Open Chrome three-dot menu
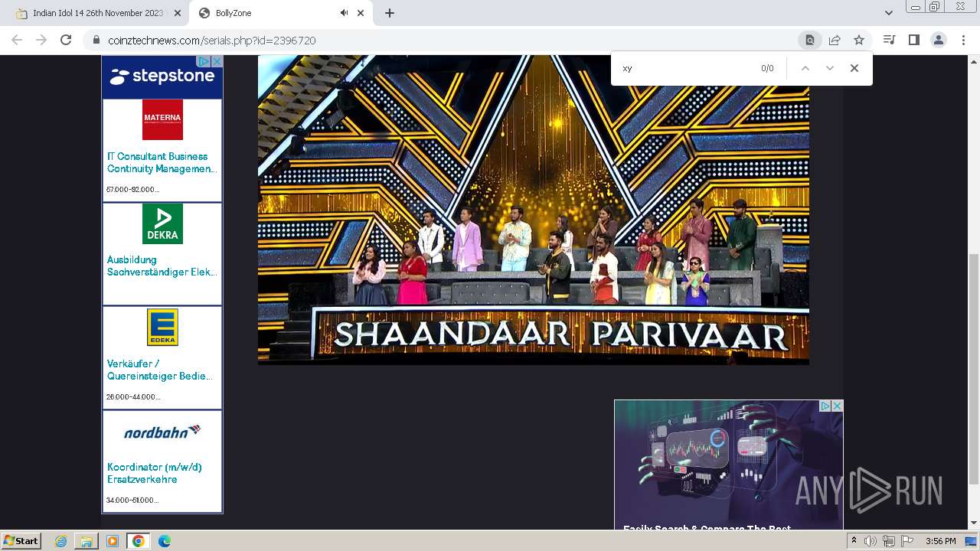 963,41
